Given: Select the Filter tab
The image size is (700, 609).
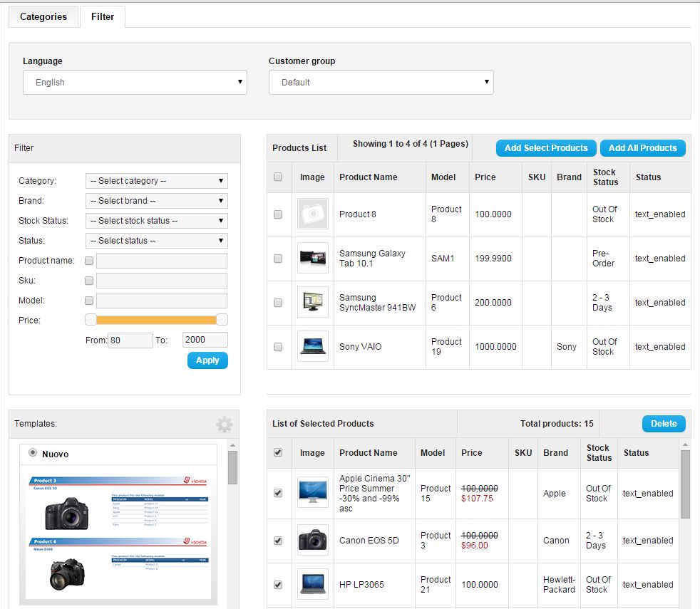Looking at the screenshot, I should pos(103,16).
